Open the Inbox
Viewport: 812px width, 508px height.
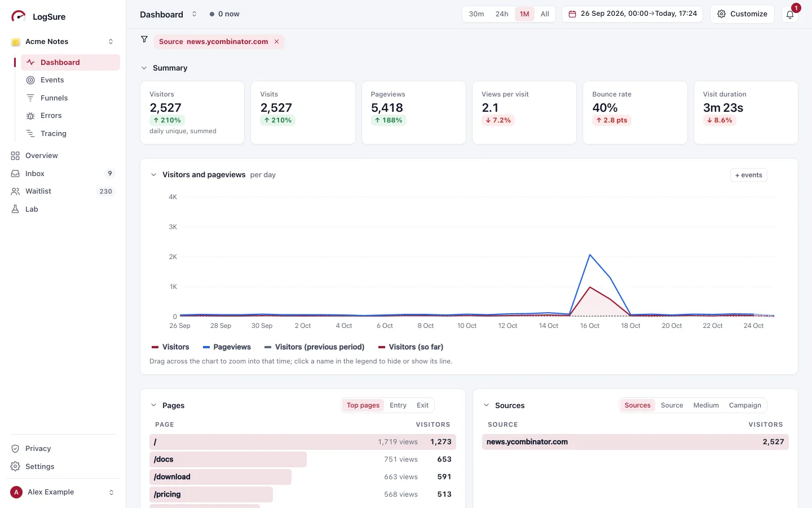pyautogui.click(x=63, y=174)
